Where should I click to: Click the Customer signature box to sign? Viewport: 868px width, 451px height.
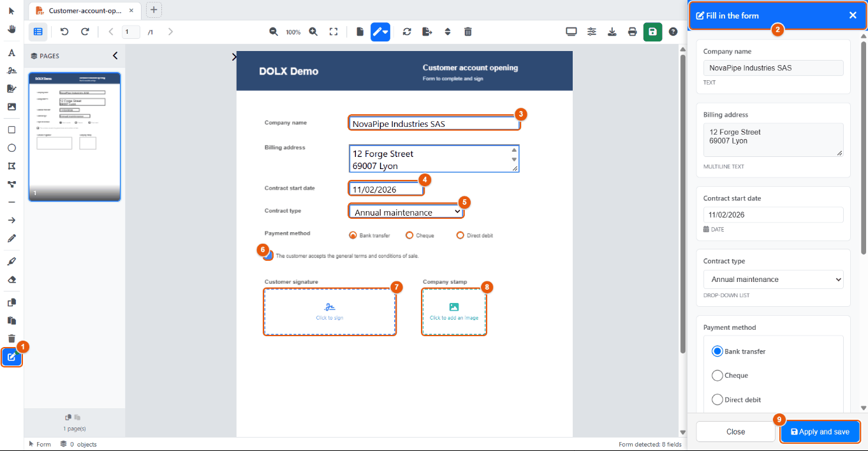pos(330,312)
